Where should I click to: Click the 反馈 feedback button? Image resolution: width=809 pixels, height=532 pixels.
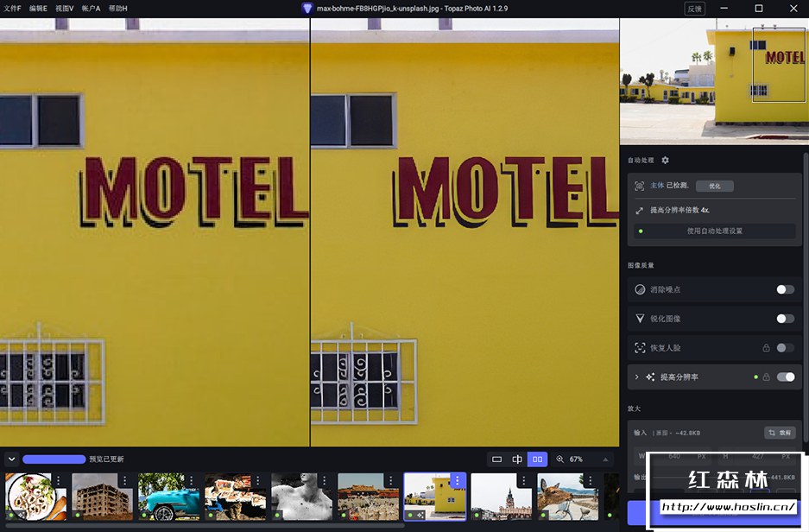pos(694,9)
